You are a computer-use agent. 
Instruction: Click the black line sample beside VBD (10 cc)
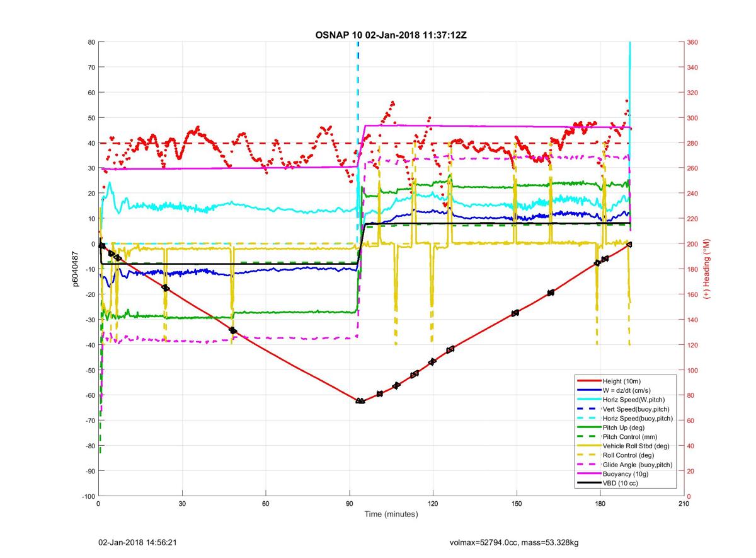pyautogui.click(x=588, y=484)
